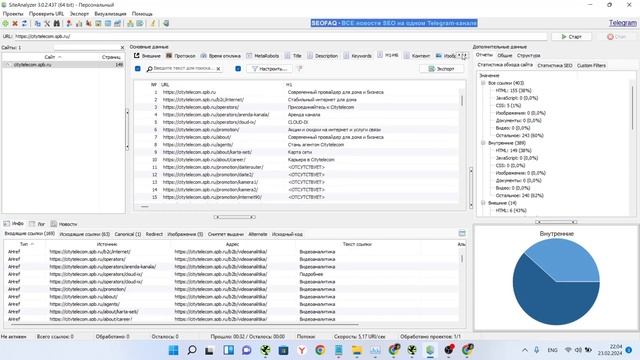Click the SEOFAQ Telegram channel banner
Image resolution: width=640 pixels, height=360 pixels.
pyautogui.click(x=394, y=23)
